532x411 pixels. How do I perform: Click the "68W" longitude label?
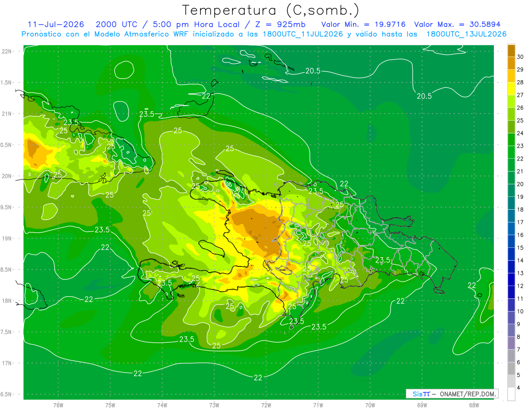[x=474, y=405]
